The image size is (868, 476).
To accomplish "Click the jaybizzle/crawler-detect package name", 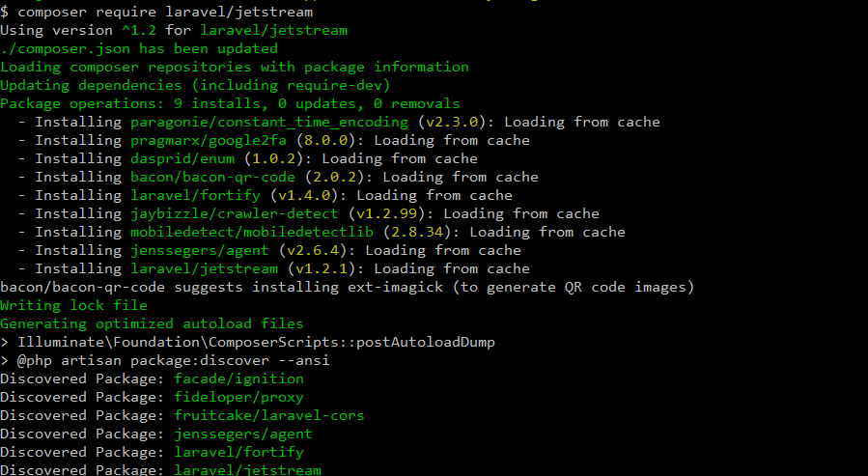I will [235, 213].
